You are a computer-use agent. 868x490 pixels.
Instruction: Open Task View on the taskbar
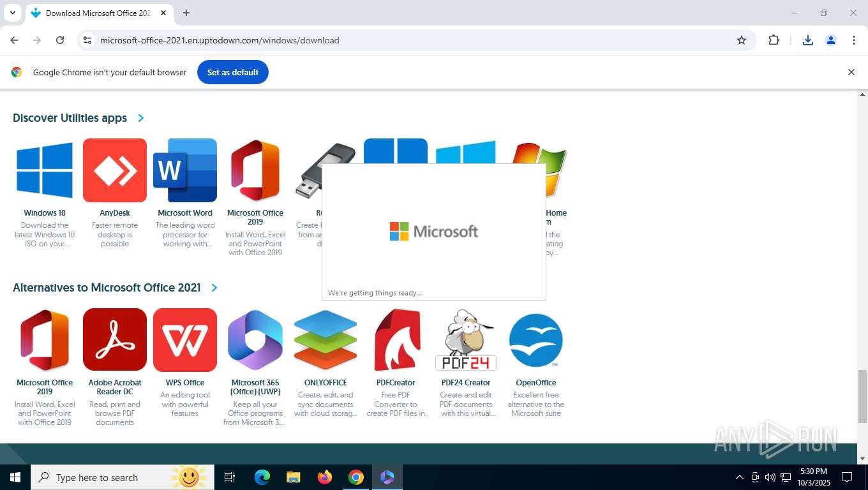(x=230, y=477)
